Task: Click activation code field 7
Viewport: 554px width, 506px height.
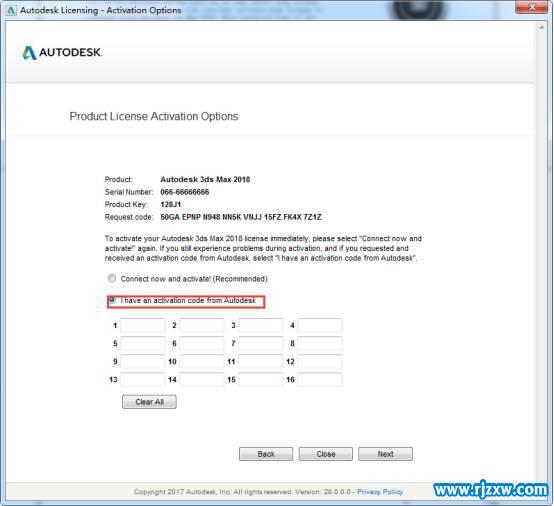Action: click(x=261, y=343)
